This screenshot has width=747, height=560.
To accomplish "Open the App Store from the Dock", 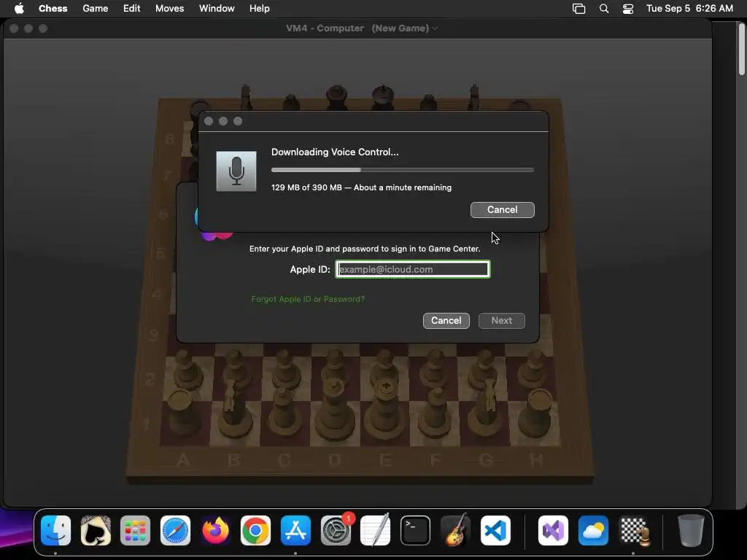I will [x=295, y=531].
